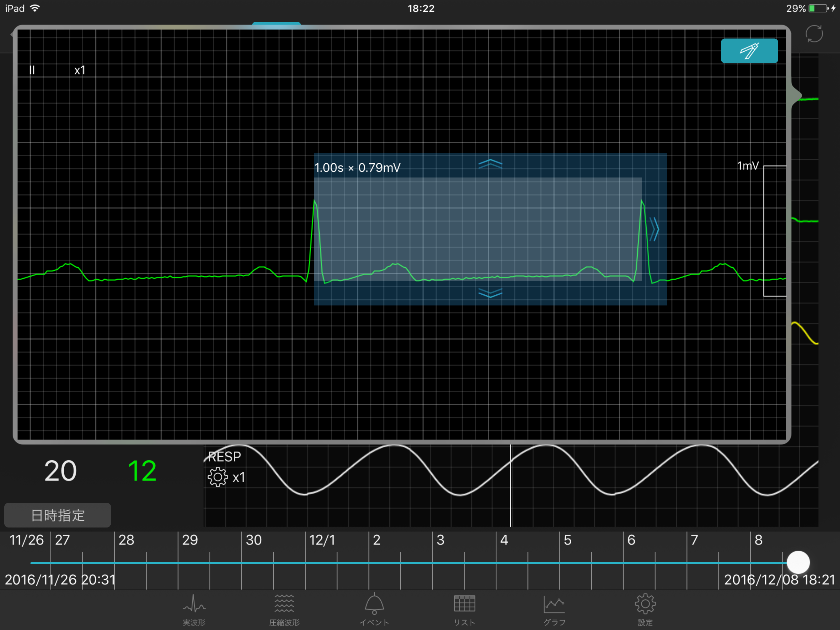Viewport: 840px width, 630px height.
Task: Jump to 28 on the timeline
Action: point(126,540)
